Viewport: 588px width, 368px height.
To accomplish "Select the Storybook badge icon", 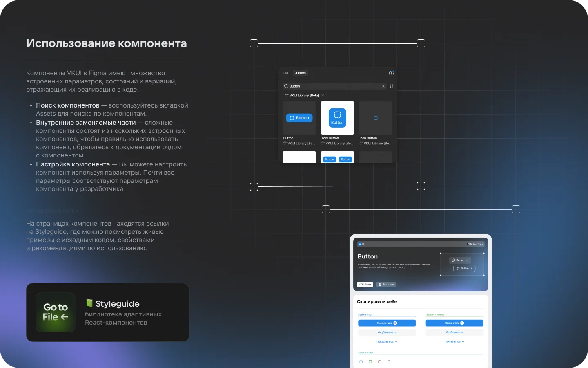I will point(381,285).
